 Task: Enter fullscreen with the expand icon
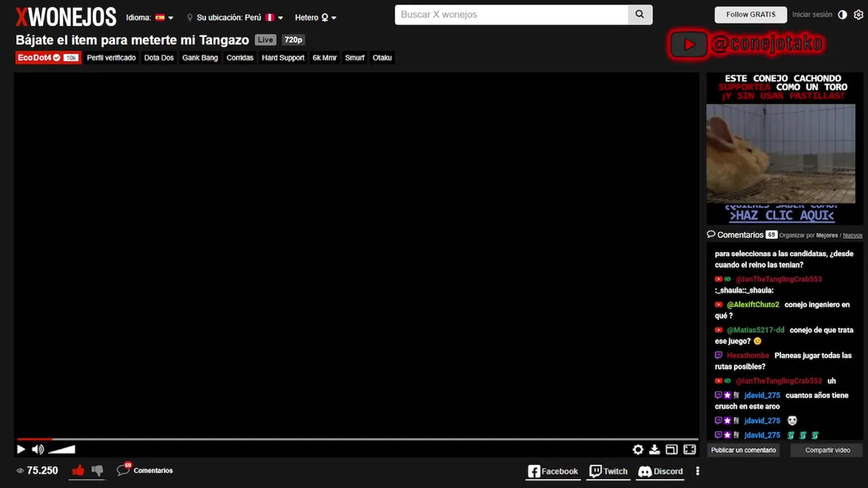point(690,449)
